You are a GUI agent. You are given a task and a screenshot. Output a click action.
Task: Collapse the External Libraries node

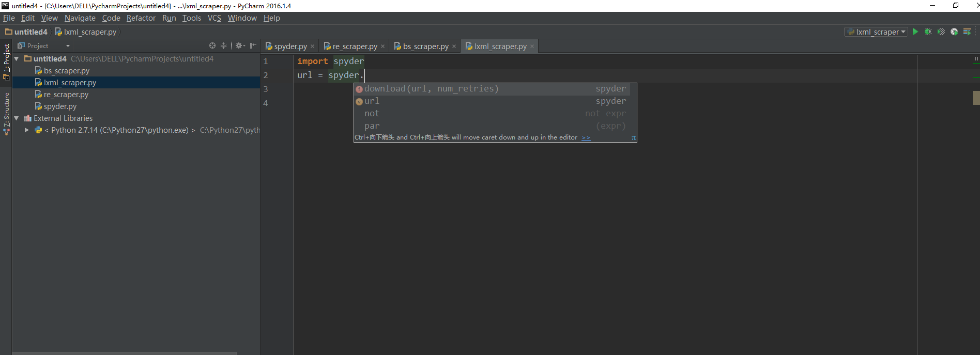[x=17, y=118]
